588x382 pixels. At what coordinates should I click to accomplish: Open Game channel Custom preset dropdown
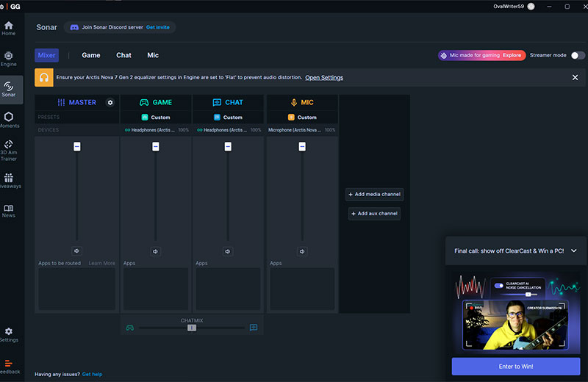[155, 118]
